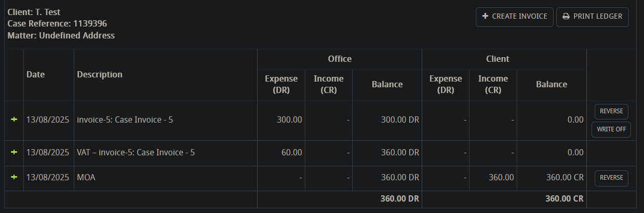Expand the VAT invoice-5 row
This screenshot has height=213, width=644.
[x=14, y=152]
